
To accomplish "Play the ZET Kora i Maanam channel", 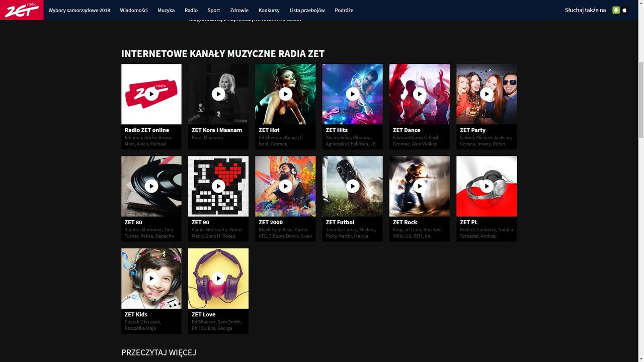I will tap(218, 94).
